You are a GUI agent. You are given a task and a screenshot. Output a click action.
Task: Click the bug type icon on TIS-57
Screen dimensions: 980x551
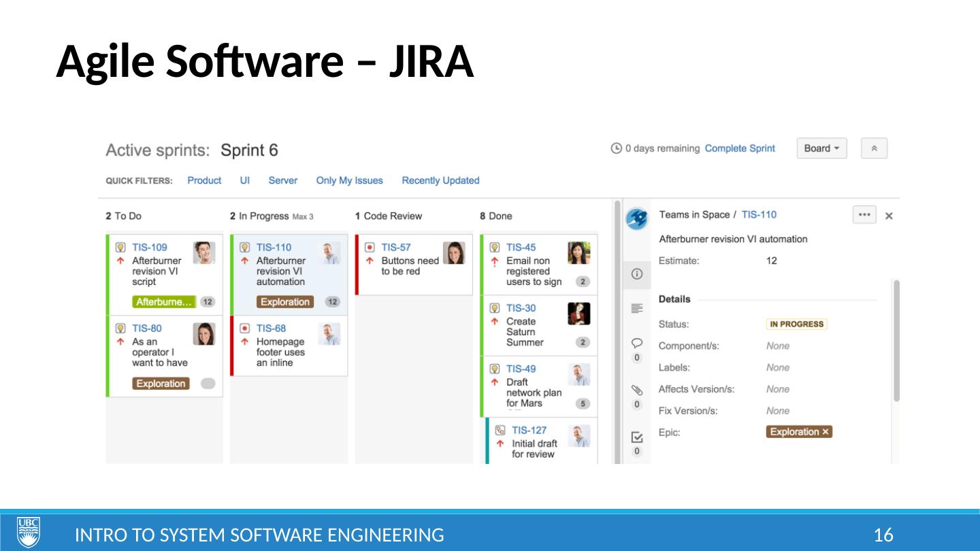click(370, 248)
